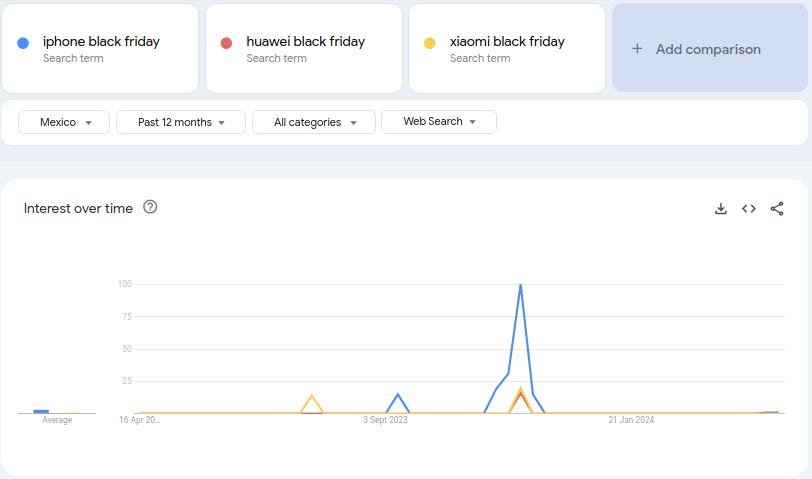Screen dimensions: 812x479
Task: Select the xiaomi black friday term card
Action: (507, 48)
